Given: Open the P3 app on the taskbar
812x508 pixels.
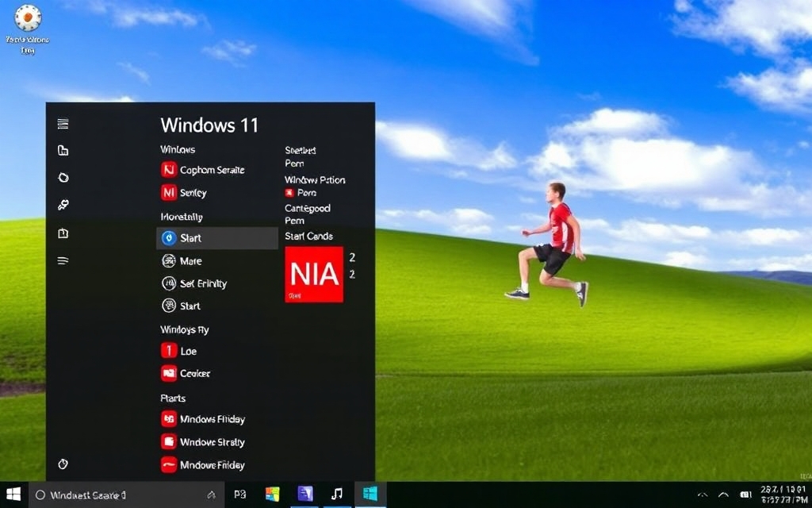Looking at the screenshot, I should pos(239,495).
